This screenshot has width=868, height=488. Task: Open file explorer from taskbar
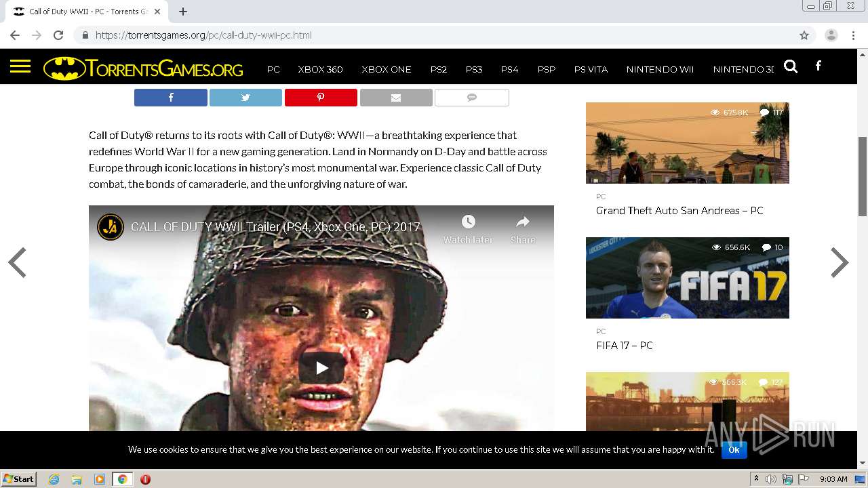coord(77,479)
